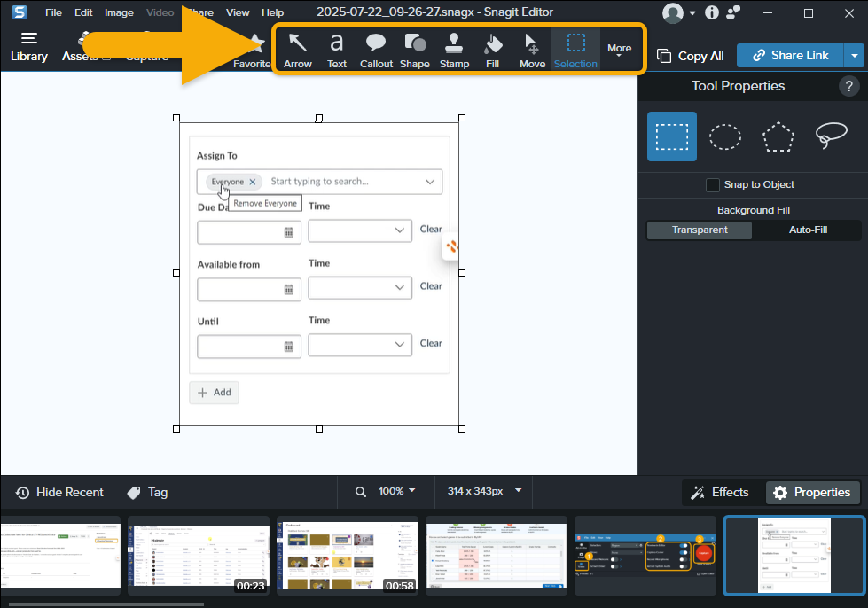Image resolution: width=868 pixels, height=608 pixels.
Task: Toggle the Properties panel button
Action: (x=812, y=493)
